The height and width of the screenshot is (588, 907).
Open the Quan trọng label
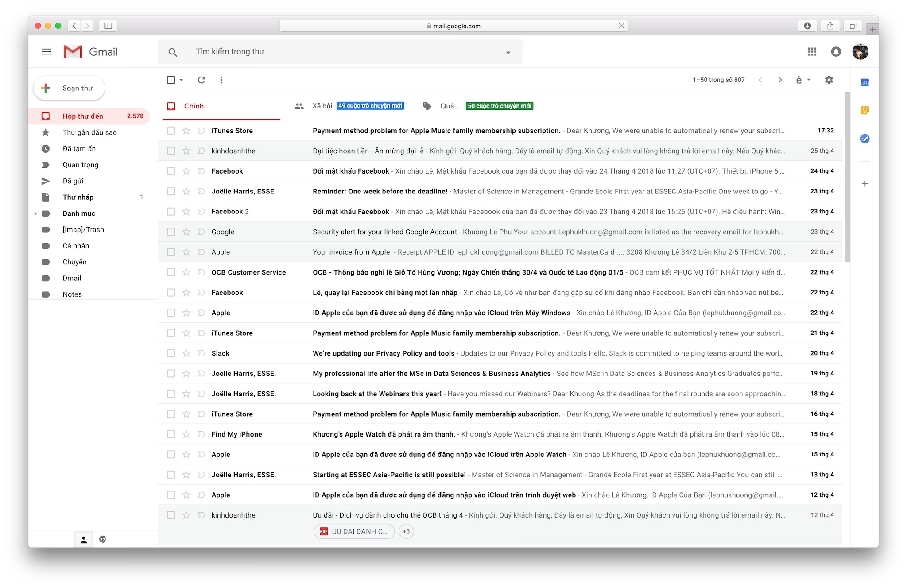click(89, 165)
